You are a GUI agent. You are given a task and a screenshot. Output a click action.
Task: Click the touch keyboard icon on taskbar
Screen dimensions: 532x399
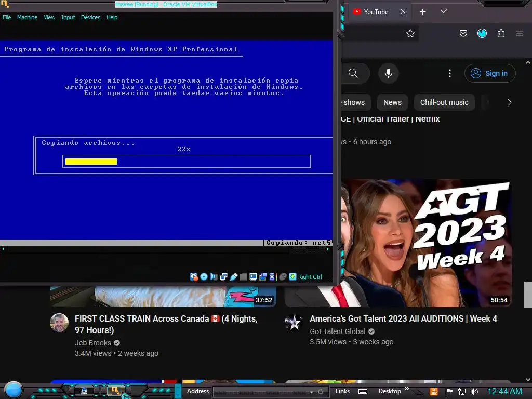(363, 392)
